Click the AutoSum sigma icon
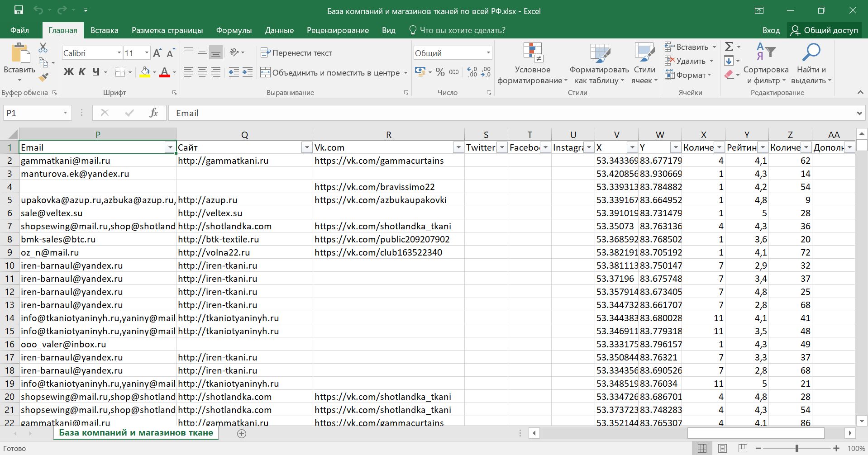This screenshot has width=868, height=455. click(729, 47)
